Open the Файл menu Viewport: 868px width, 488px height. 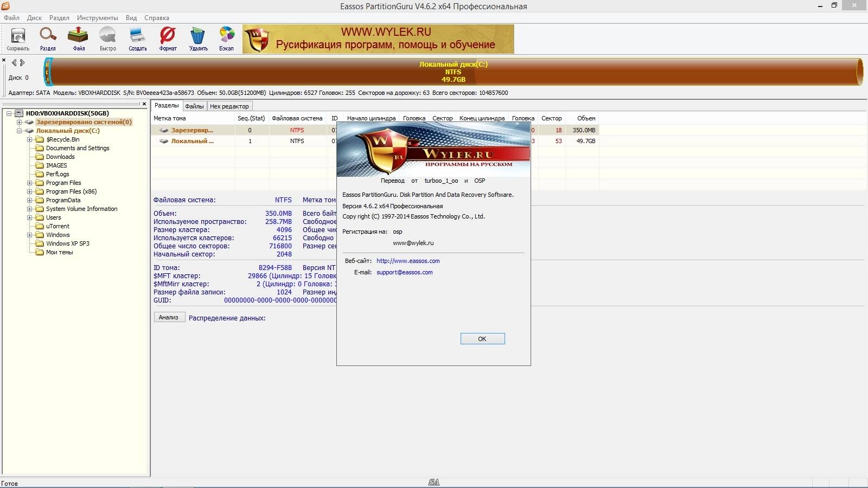click(x=11, y=18)
